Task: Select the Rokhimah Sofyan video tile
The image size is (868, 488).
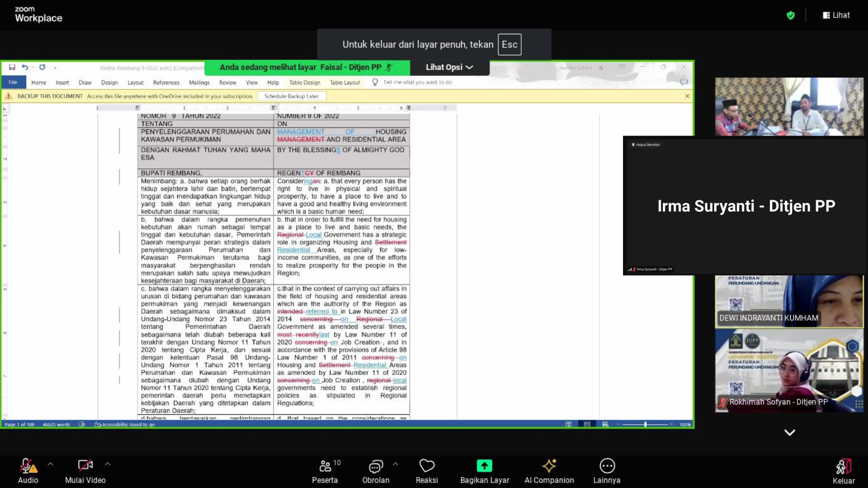Action: (x=789, y=371)
